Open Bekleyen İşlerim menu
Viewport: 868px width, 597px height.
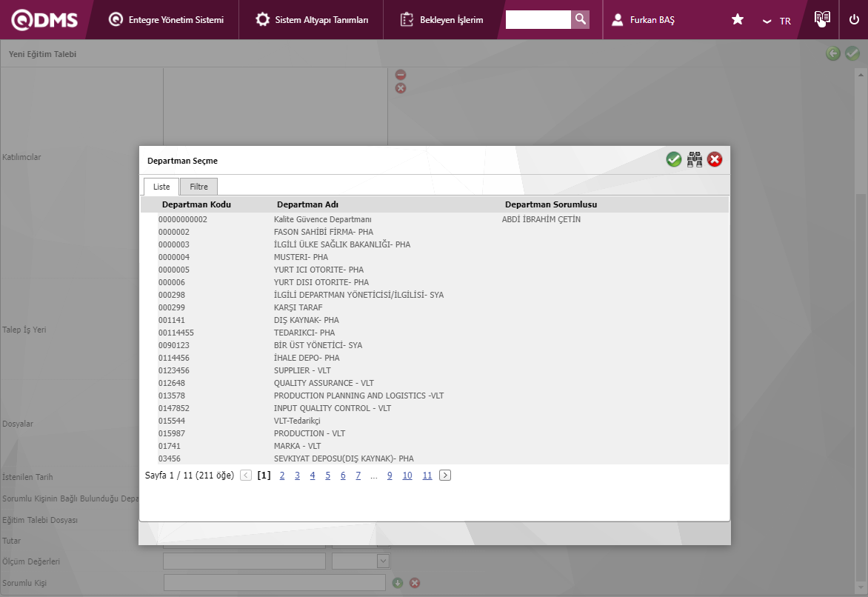[x=441, y=20]
